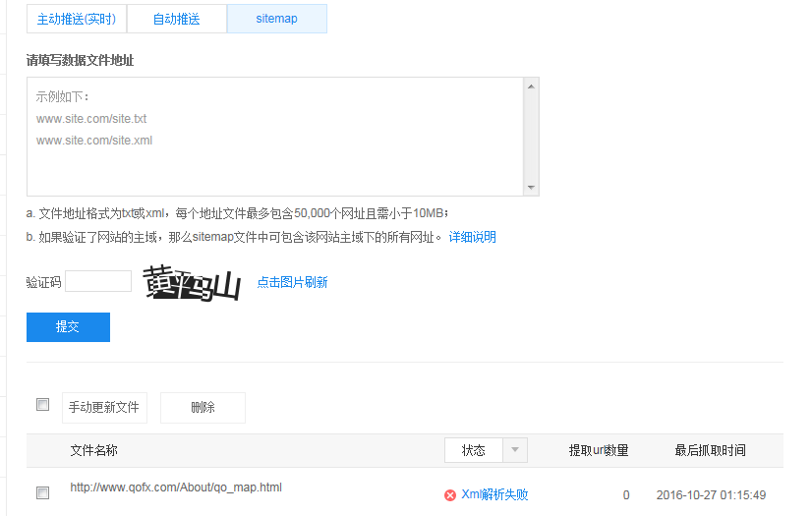Open the 状态 filter label

pyautogui.click(x=474, y=450)
